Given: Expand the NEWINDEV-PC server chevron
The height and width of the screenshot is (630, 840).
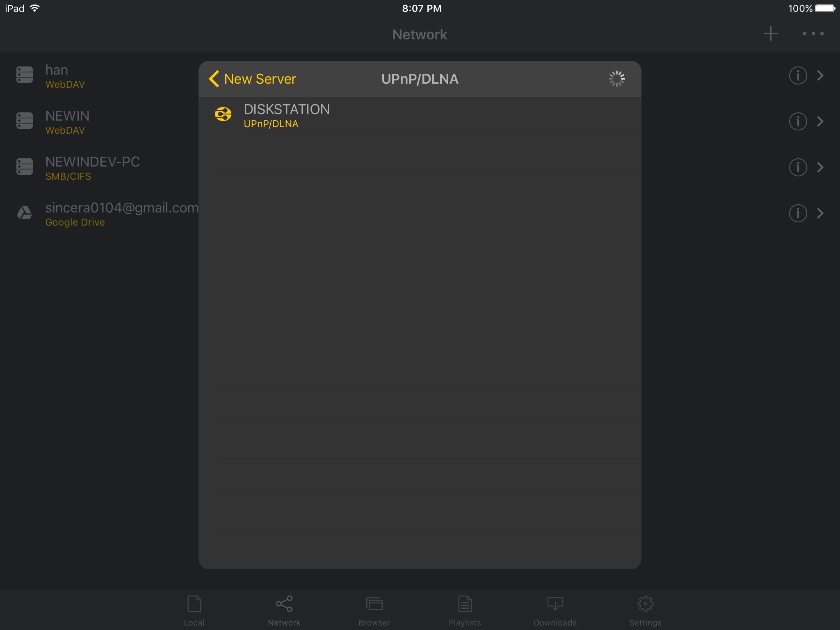Looking at the screenshot, I should 820,167.
